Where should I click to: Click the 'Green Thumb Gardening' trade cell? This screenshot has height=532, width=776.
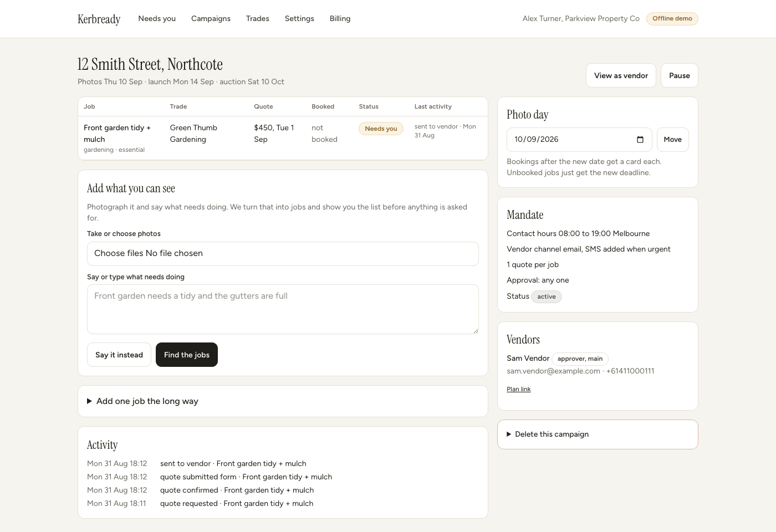[193, 134]
